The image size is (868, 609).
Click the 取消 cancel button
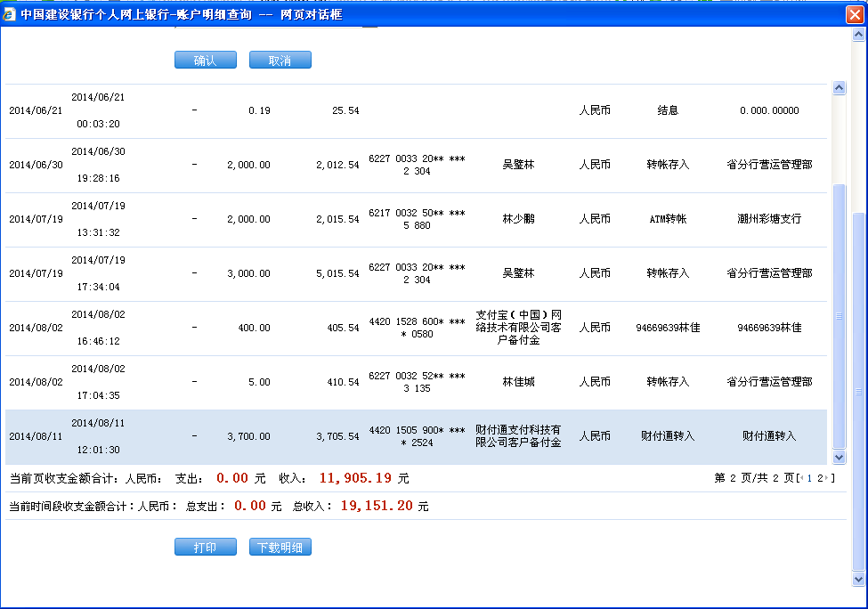point(280,61)
